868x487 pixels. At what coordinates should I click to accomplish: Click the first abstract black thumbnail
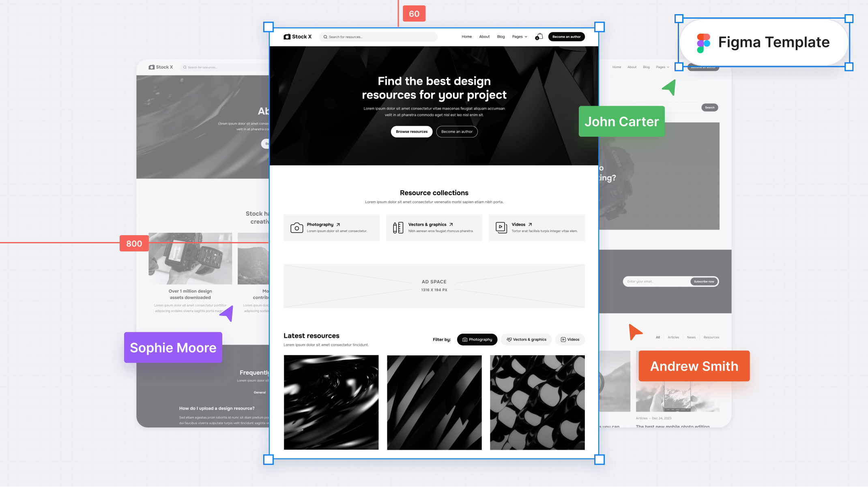tap(331, 402)
